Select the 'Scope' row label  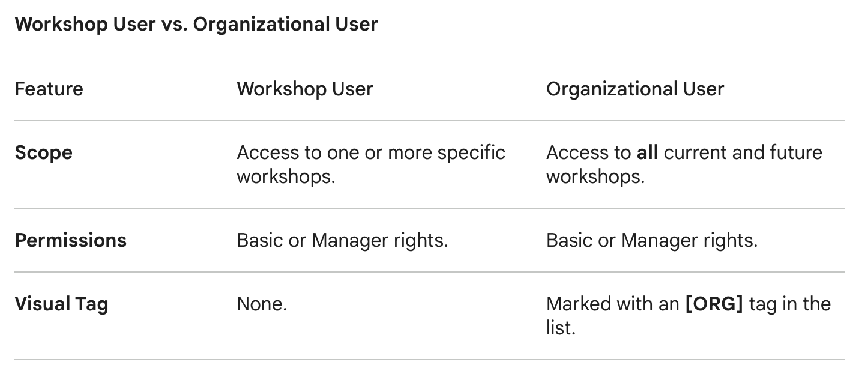(44, 152)
